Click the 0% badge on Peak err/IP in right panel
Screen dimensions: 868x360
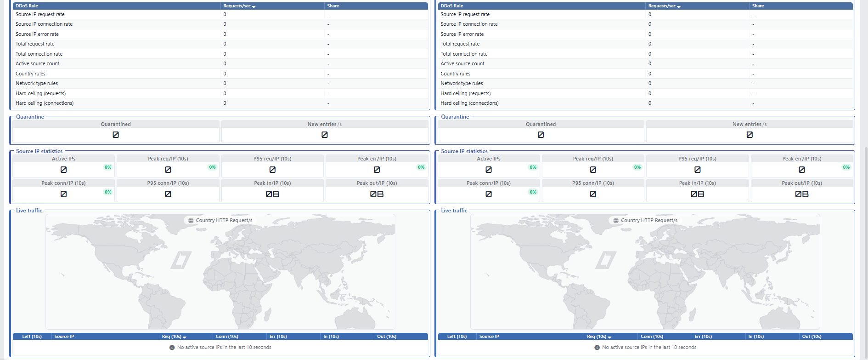tap(846, 167)
